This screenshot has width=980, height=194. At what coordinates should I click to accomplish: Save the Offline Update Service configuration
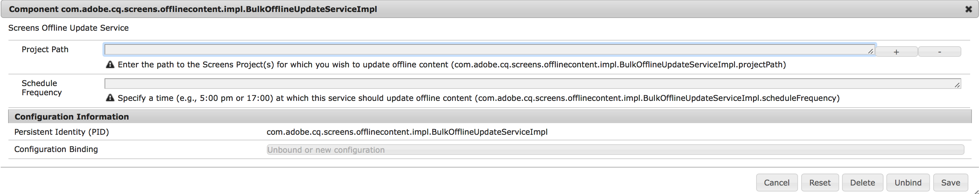(x=950, y=183)
